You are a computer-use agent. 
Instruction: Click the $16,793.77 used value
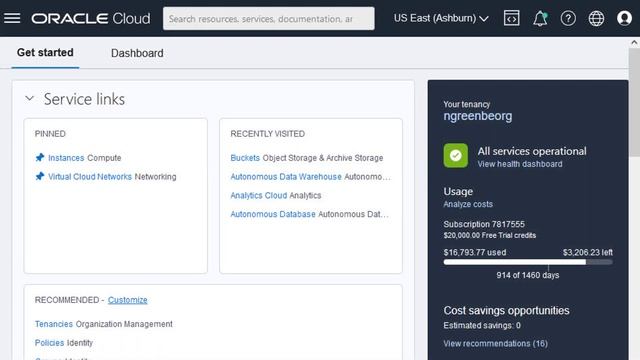475,252
